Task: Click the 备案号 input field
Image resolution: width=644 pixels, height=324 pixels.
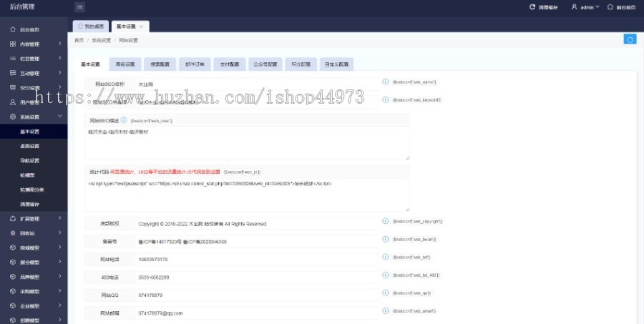Action: point(256,242)
